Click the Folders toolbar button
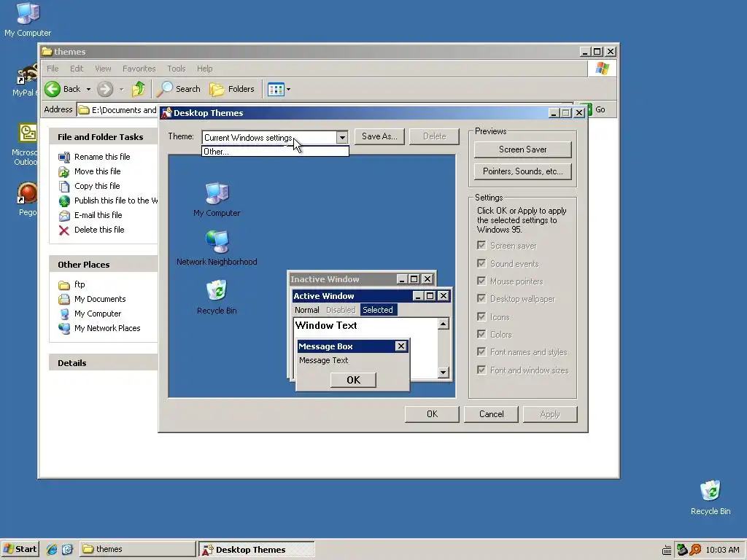Viewport: 747px width, 560px height. [x=233, y=88]
